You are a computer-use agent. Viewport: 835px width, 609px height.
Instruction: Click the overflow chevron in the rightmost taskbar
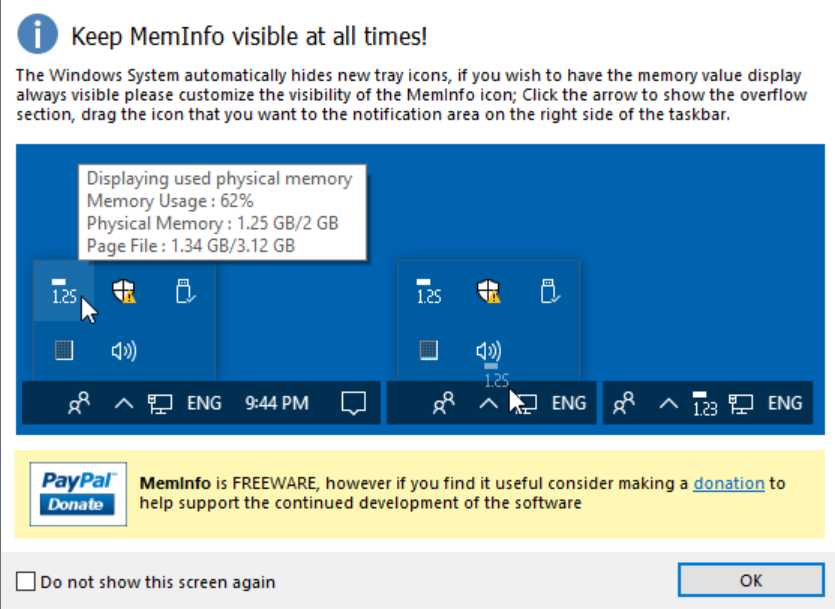669,404
